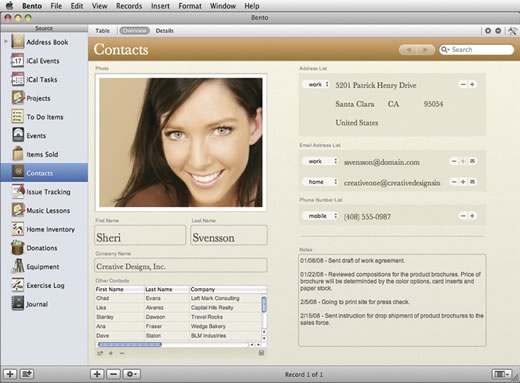Expand the Address Book disclosure triangle
The width and height of the screenshot is (520, 383).
tap(6, 42)
